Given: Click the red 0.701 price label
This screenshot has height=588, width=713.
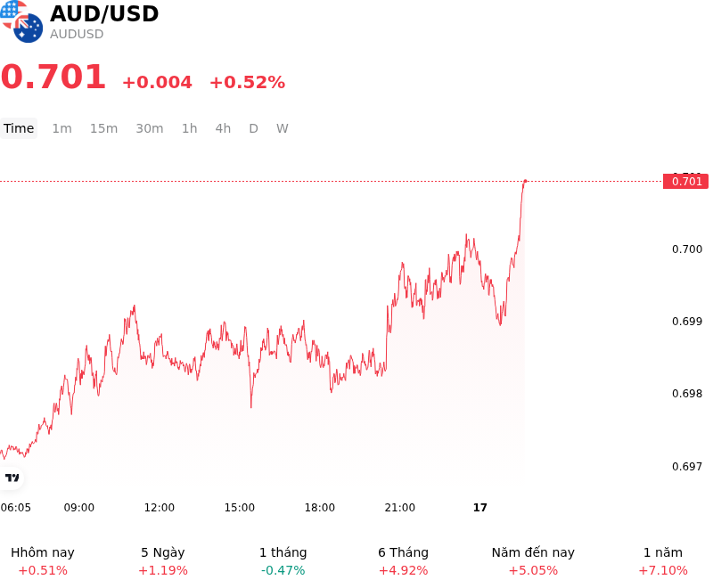Looking at the screenshot, I should (685, 182).
